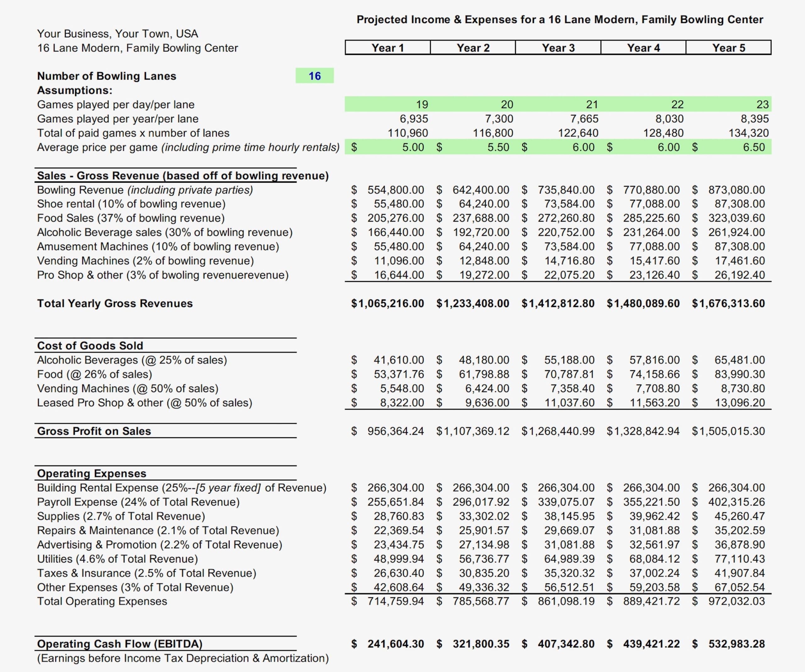805x672 pixels.
Task: Click Year 3 Food Sales amount
Action: click(558, 218)
